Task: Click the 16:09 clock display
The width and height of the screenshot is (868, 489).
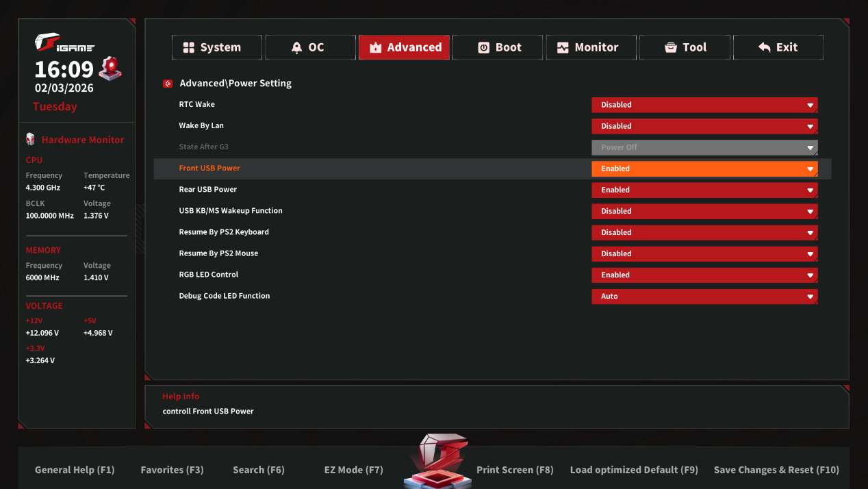Action: (x=64, y=69)
